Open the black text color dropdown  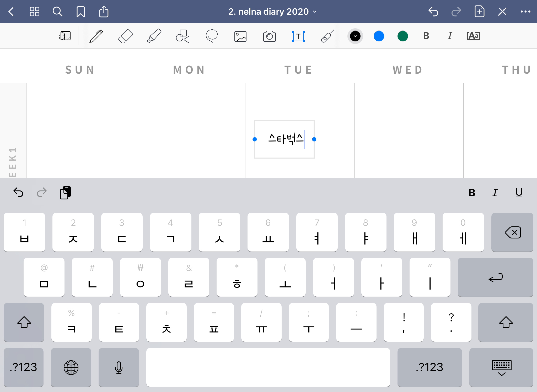coord(355,36)
